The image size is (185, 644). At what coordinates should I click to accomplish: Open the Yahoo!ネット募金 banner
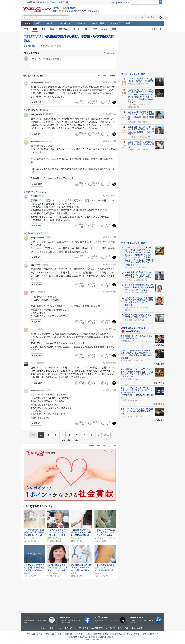click(x=70, y=475)
